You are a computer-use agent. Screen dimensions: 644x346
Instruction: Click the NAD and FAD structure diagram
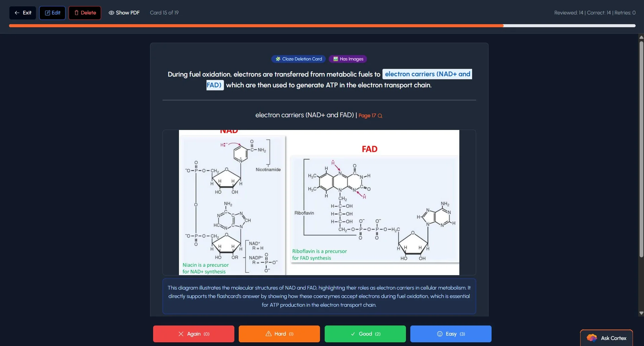coord(318,202)
